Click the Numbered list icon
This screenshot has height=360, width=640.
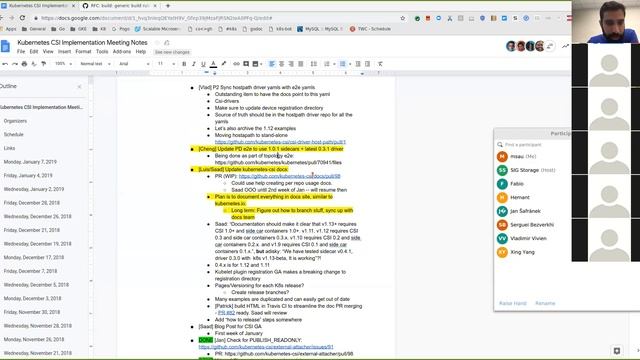tap(327, 64)
